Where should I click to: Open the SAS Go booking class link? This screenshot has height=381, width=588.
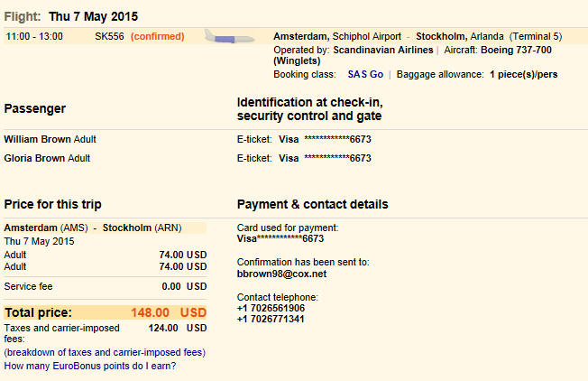(x=365, y=74)
